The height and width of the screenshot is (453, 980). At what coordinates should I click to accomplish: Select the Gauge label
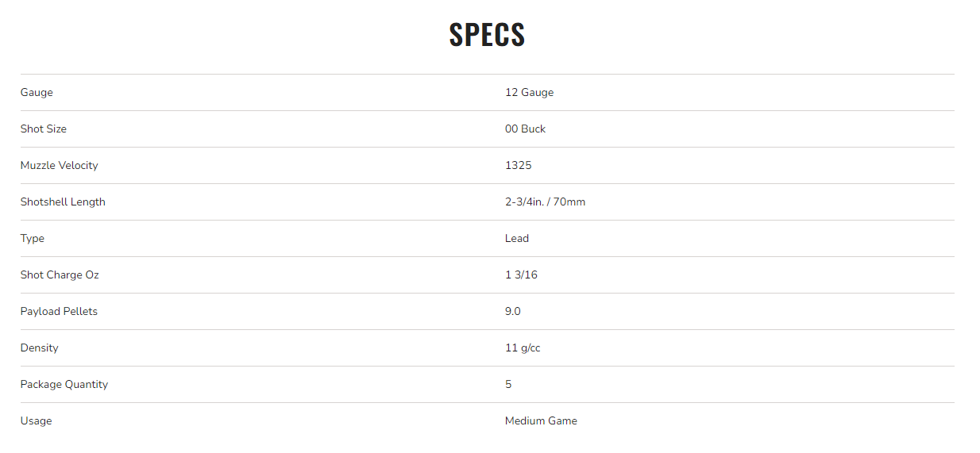tap(37, 92)
